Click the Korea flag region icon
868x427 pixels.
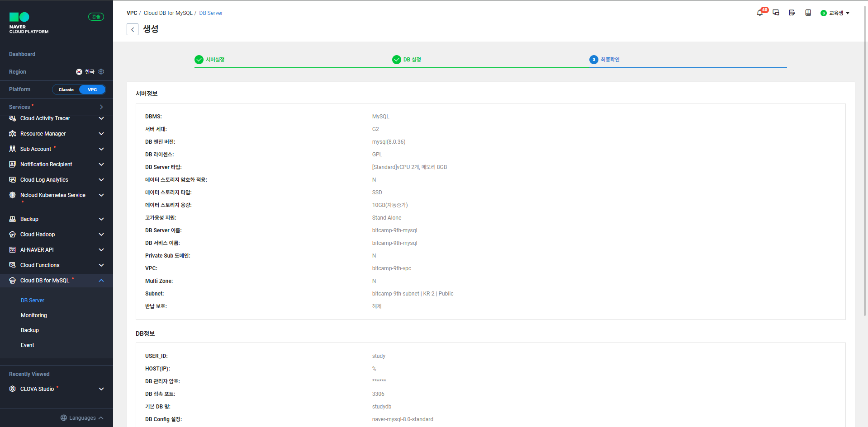79,72
